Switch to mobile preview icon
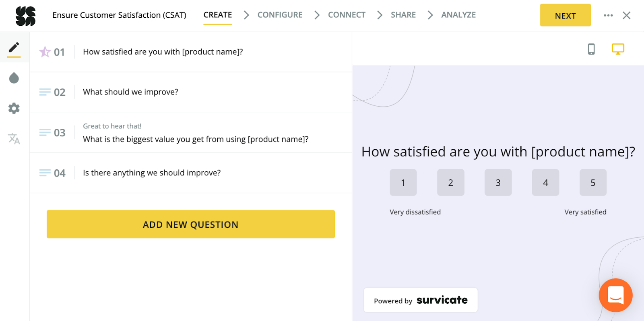This screenshot has height=321, width=644. point(591,49)
